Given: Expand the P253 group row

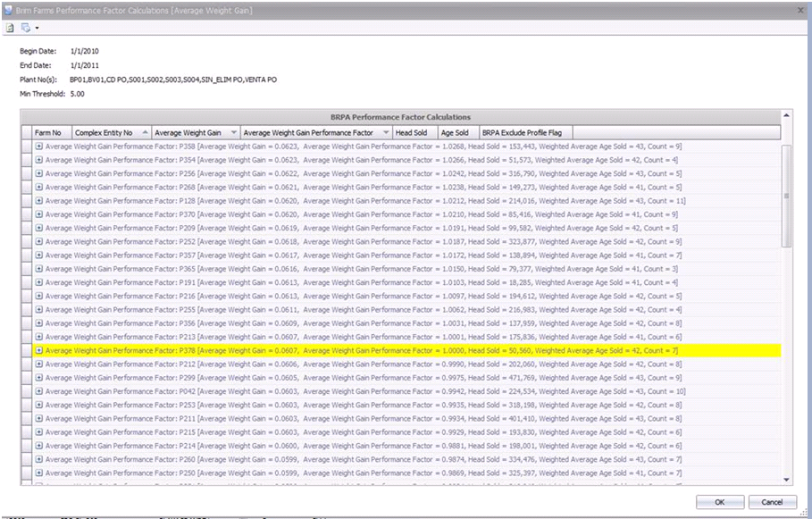Looking at the screenshot, I should click(x=38, y=405).
